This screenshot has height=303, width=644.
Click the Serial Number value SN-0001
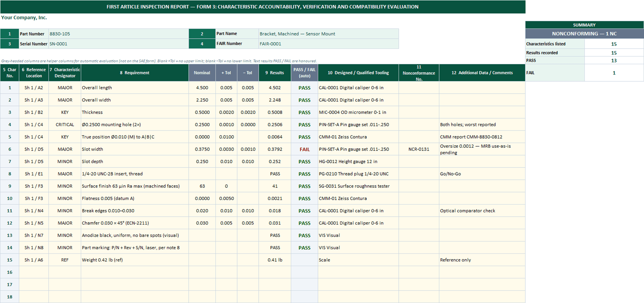coord(119,44)
